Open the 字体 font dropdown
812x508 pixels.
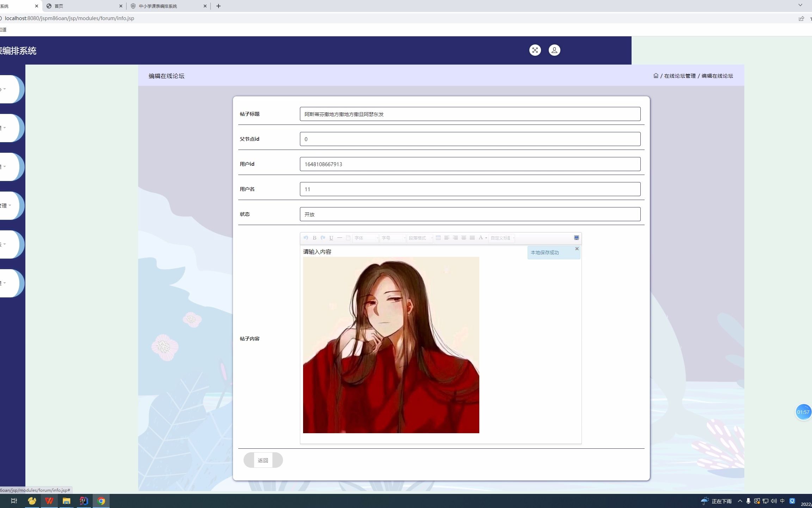[366, 238]
